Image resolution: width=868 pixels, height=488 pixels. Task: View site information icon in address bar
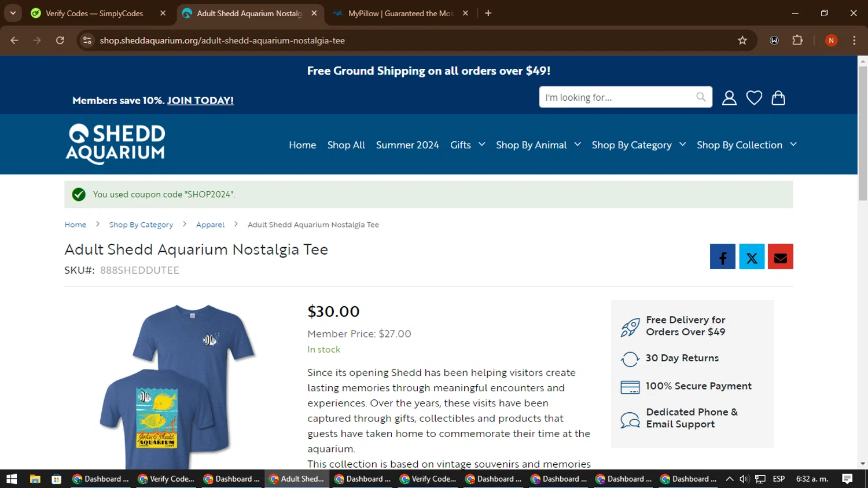(x=87, y=41)
